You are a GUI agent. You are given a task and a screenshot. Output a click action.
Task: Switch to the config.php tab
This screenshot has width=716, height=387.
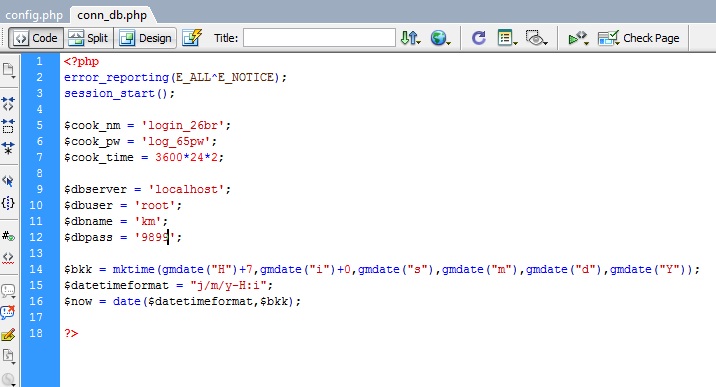point(34,15)
